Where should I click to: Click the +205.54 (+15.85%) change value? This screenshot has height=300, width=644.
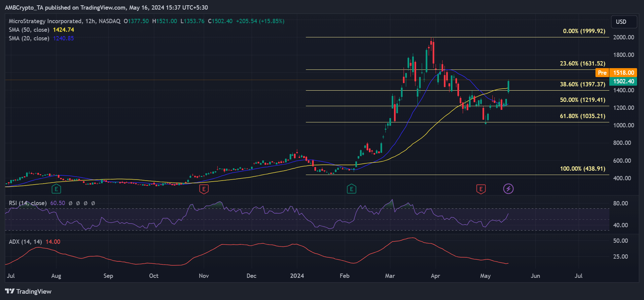(260, 21)
